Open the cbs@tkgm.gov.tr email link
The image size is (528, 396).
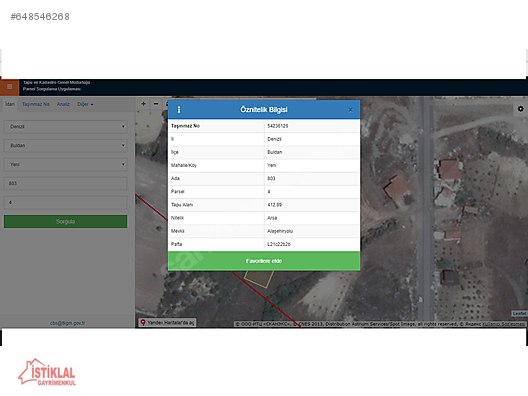point(67,323)
